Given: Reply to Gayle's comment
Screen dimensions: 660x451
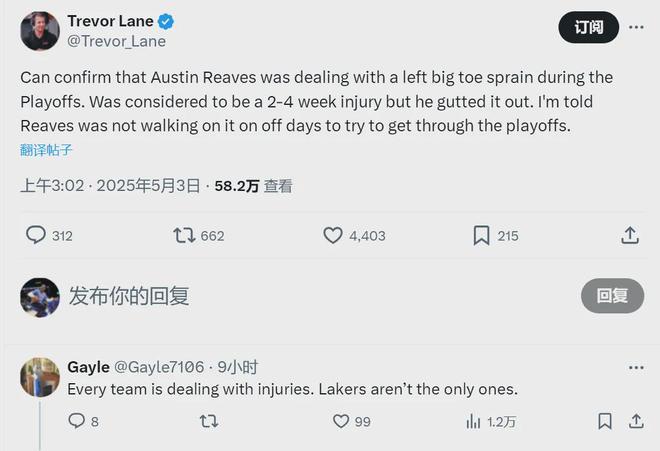Looking at the screenshot, I should pos(76,421).
